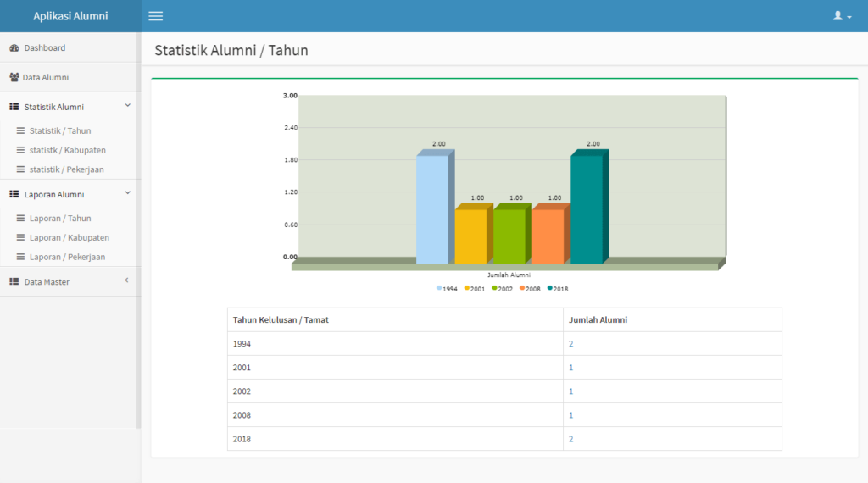868x483 pixels.
Task: Open Laporan / Pekerjaan report
Action: (67, 257)
